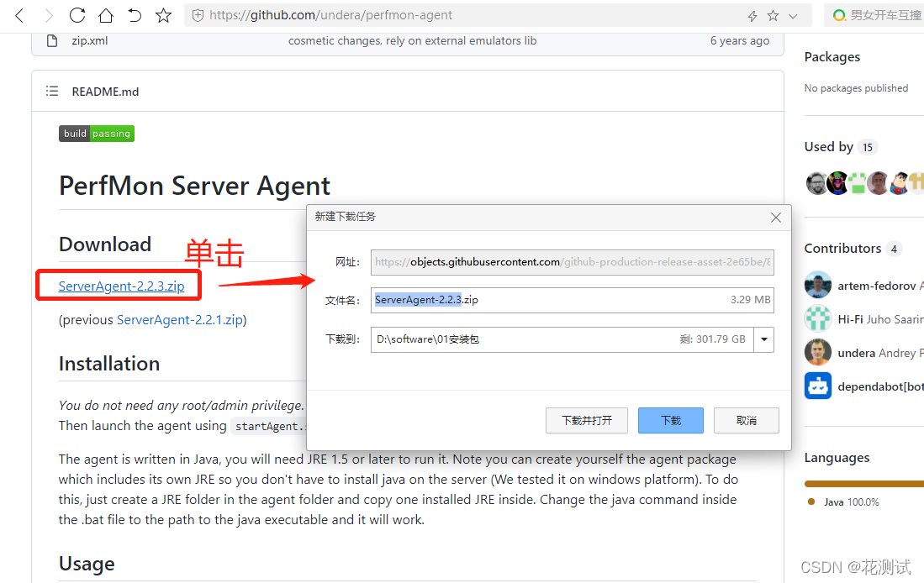Click the browser back arrow
The image size is (924, 583).
pos(20,15)
